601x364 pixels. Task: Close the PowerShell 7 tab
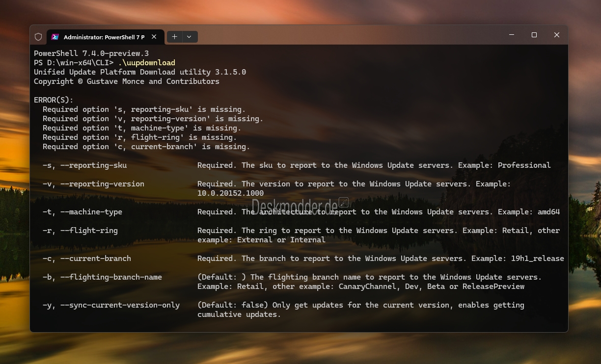(154, 37)
